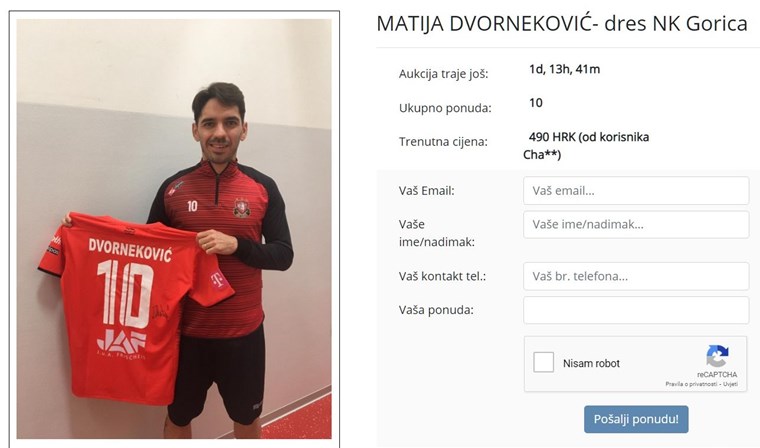Focus the "Vaš email..." input field

click(636, 191)
